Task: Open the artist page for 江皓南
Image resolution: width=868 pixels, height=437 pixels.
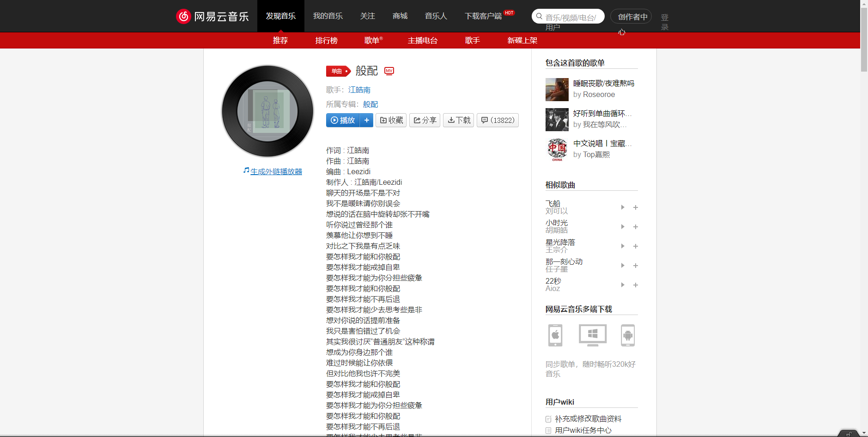Action: 360,90
